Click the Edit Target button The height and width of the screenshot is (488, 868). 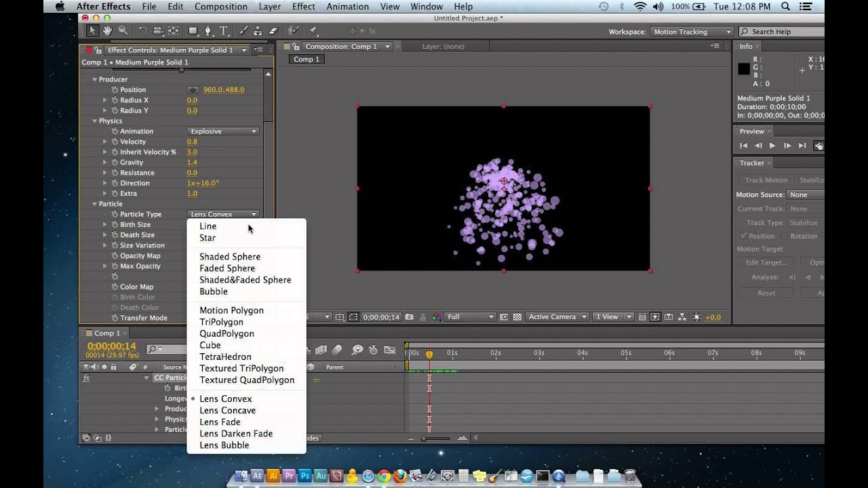tap(766, 263)
